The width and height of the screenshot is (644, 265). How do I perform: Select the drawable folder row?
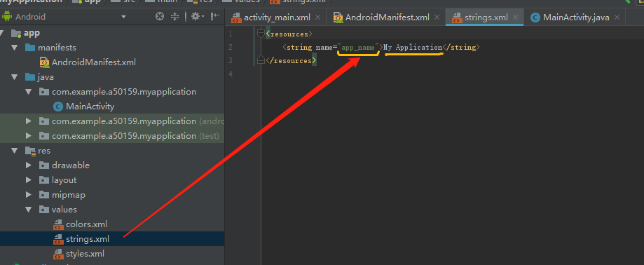[112, 165]
